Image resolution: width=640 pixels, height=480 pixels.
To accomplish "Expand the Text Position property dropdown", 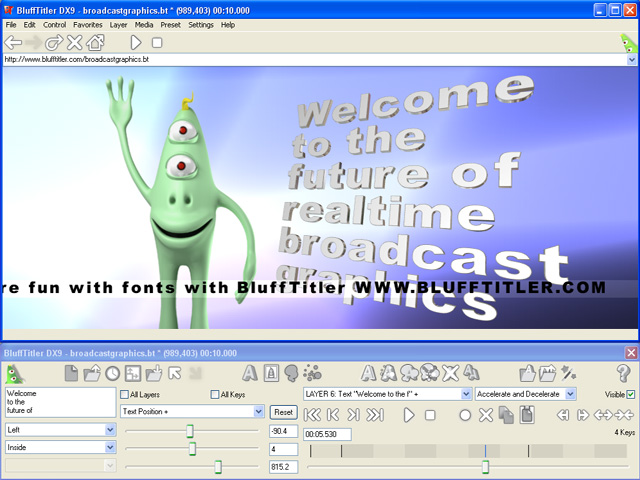I will tap(258, 411).
